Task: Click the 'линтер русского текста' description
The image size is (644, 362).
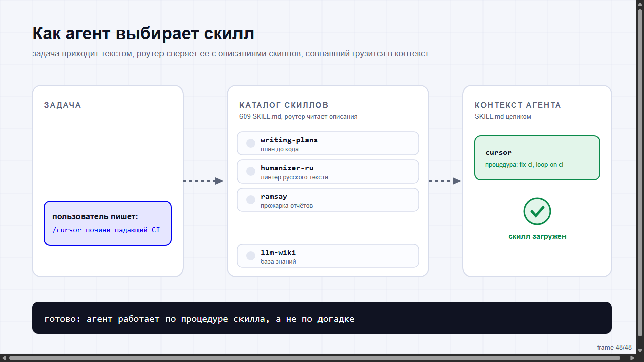Action: (294, 177)
